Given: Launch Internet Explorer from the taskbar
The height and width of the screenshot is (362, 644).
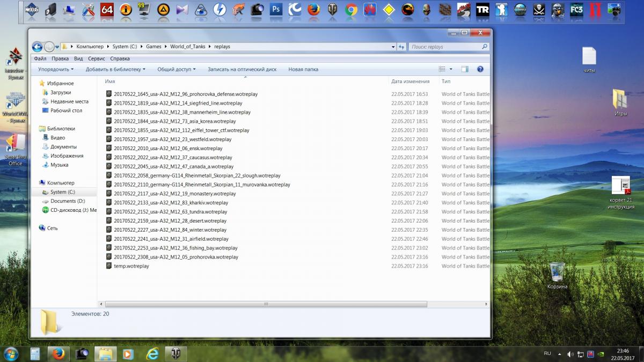Looking at the screenshot, I should [152, 353].
